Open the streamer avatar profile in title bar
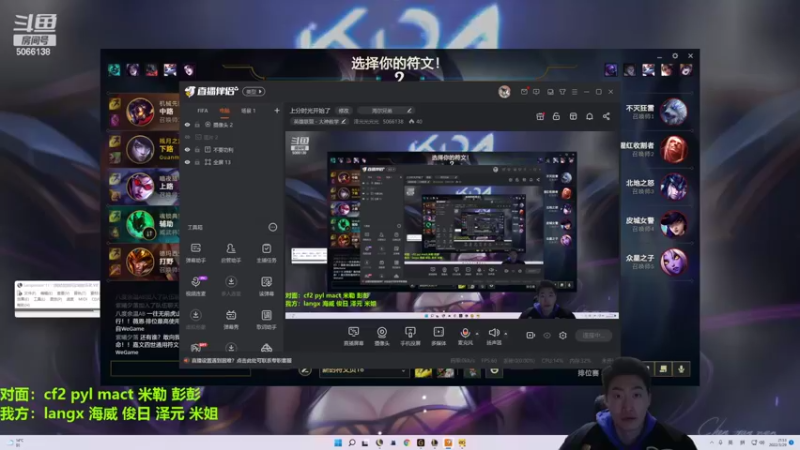Image resolution: width=800 pixels, height=450 pixels. (x=504, y=91)
